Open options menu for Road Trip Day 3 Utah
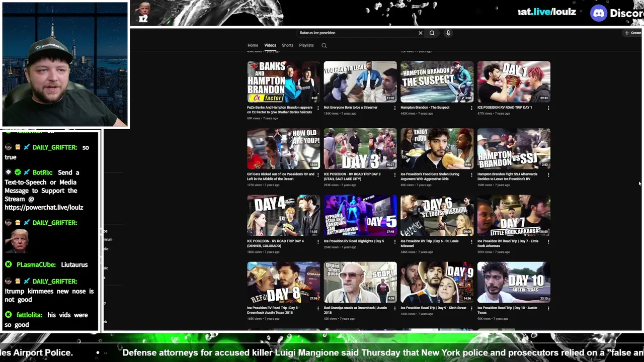Viewport: 644px width, 362px height. tap(394, 174)
